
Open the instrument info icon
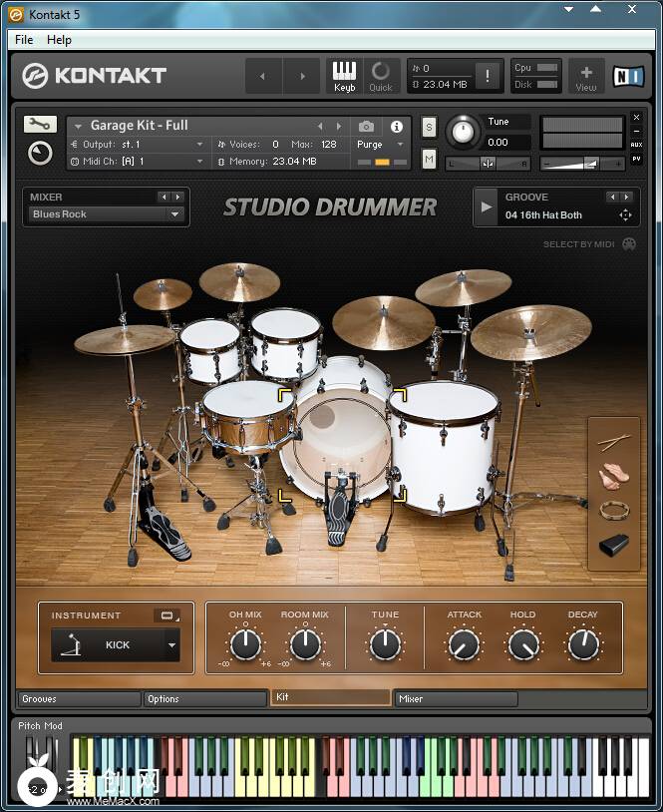point(397,127)
